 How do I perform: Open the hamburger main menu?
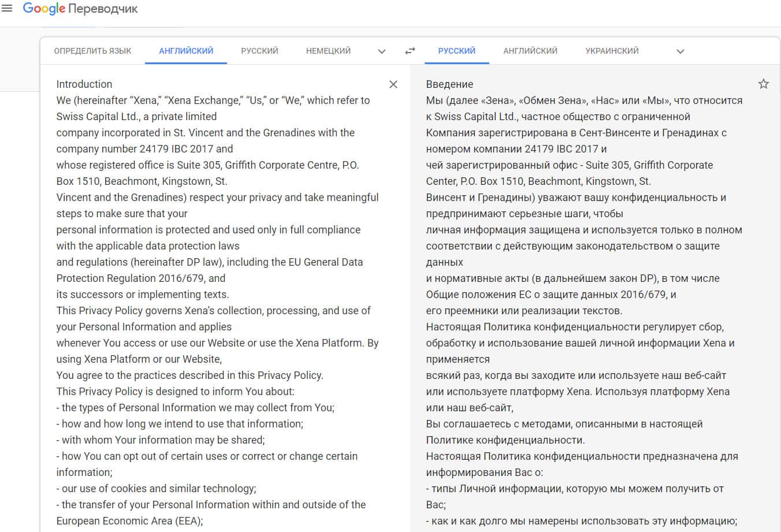pos(7,9)
